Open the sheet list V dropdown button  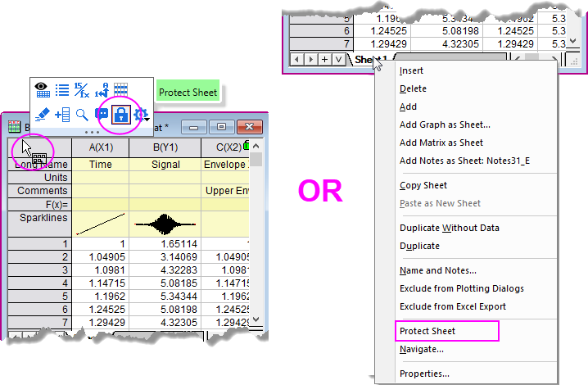tap(338, 59)
